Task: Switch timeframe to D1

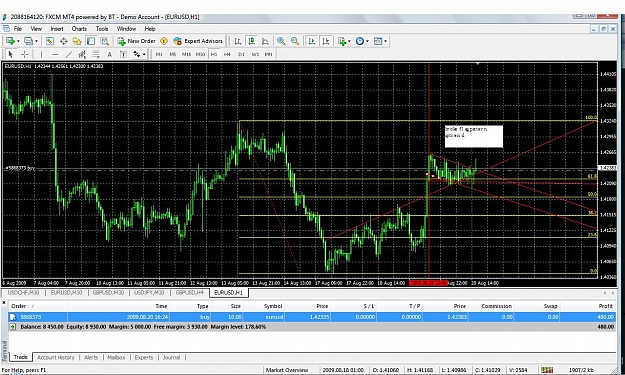Action: [x=241, y=54]
